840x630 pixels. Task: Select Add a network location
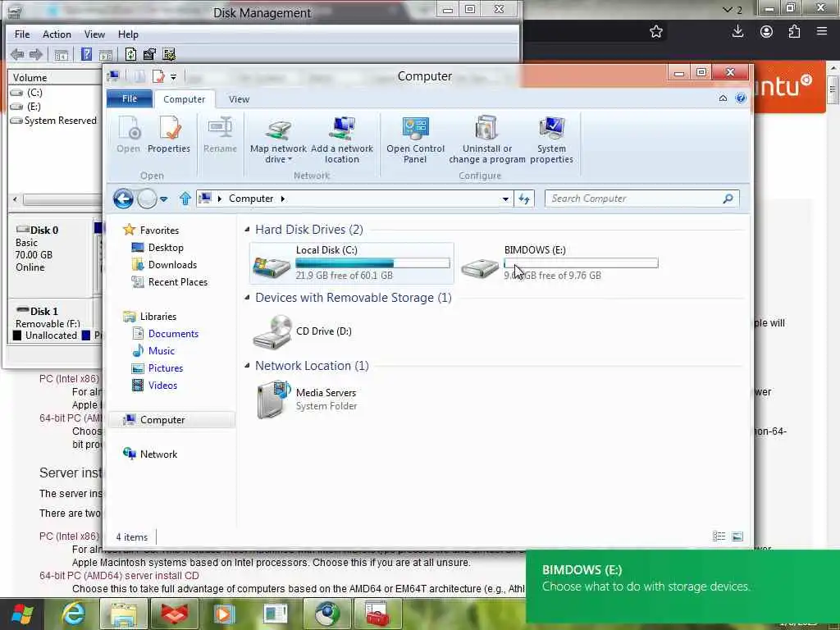coord(342,139)
